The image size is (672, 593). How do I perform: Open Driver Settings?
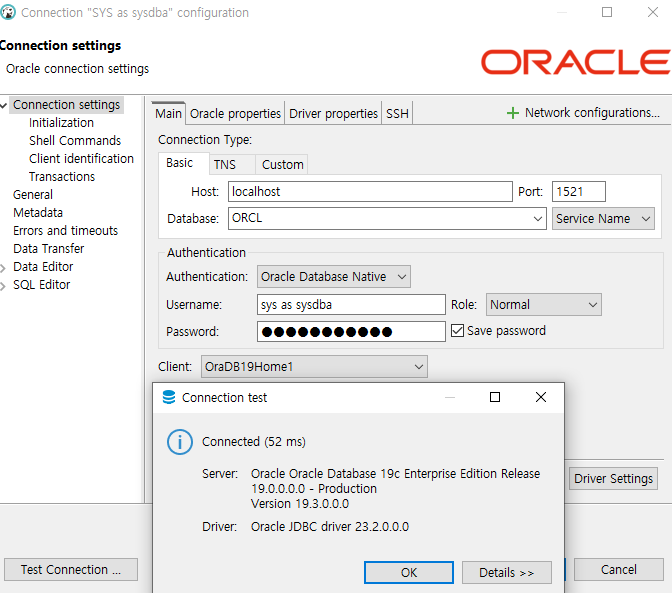[x=613, y=478]
